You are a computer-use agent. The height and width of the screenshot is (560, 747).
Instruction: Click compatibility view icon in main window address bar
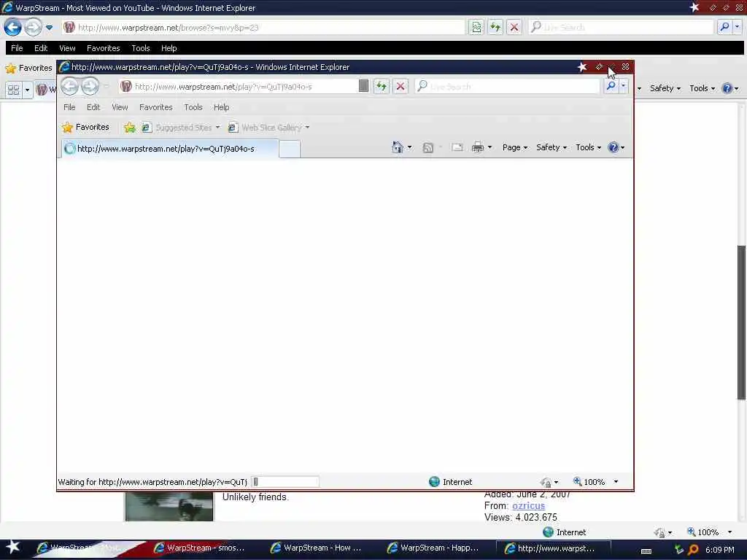coord(476,28)
